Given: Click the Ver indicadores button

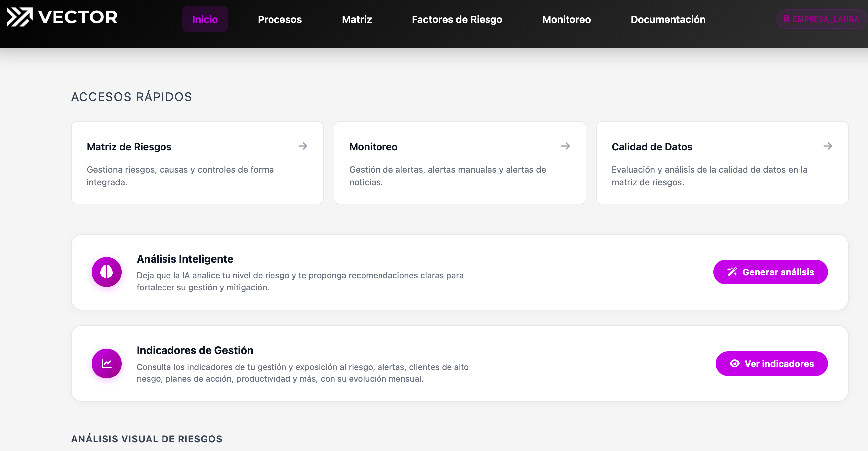Looking at the screenshot, I should pos(772,363).
